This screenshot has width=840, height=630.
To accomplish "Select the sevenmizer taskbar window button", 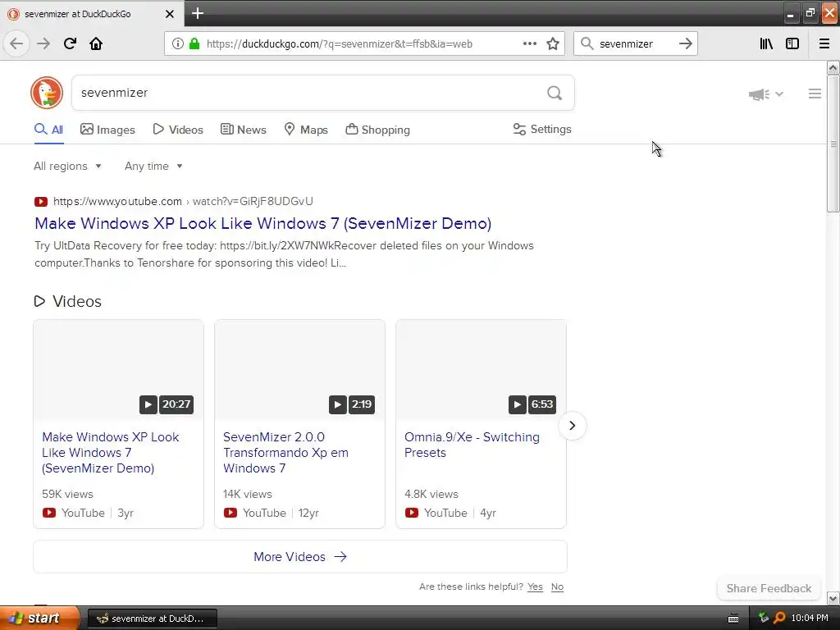I will point(152,619).
